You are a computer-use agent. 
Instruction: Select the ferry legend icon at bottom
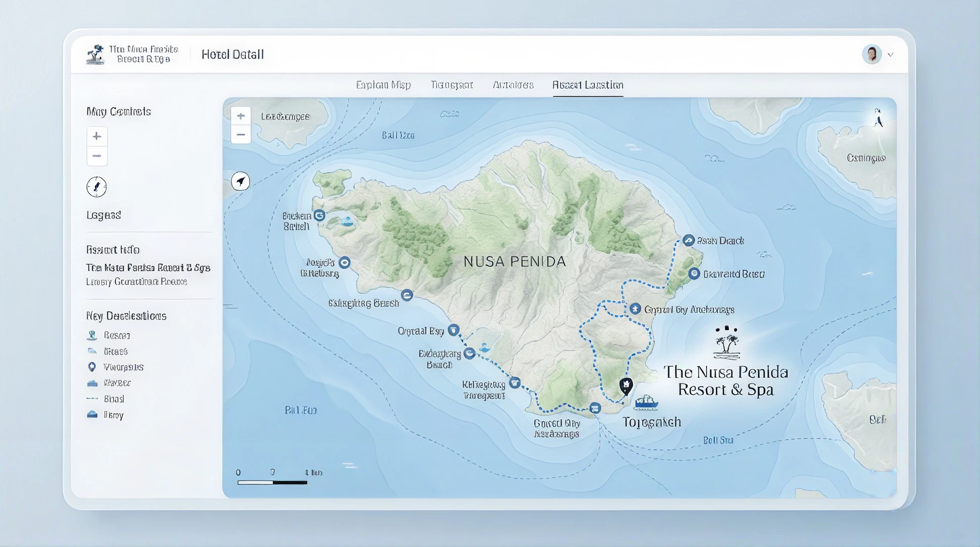click(92, 415)
